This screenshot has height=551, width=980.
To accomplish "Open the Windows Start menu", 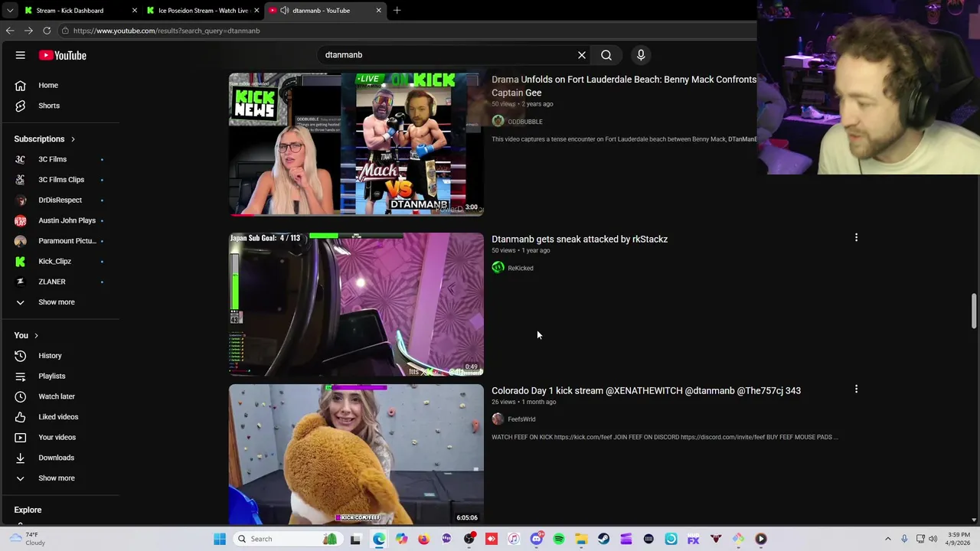I will tap(220, 539).
